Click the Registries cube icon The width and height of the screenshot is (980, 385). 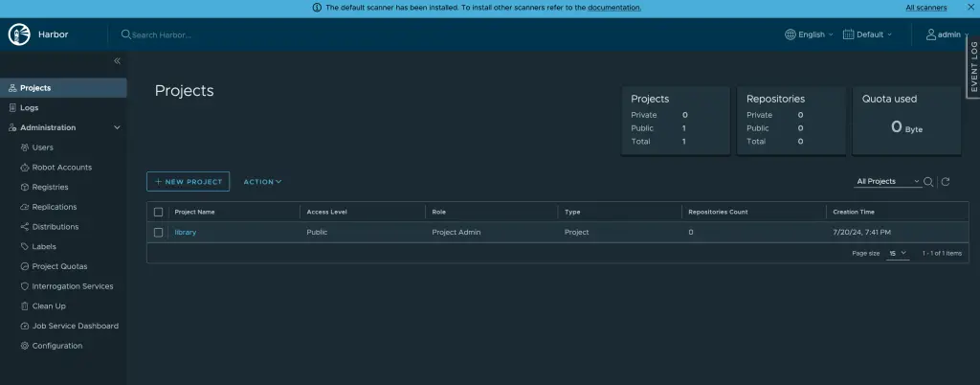pyautogui.click(x=25, y=187)
